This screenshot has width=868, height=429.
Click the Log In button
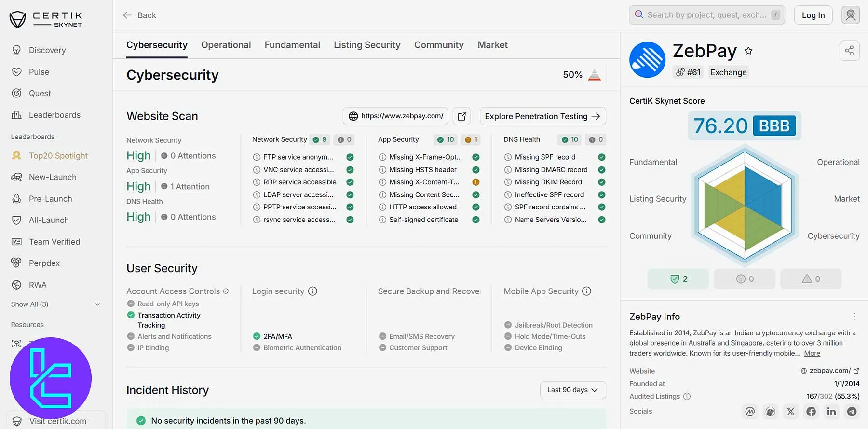813,15
